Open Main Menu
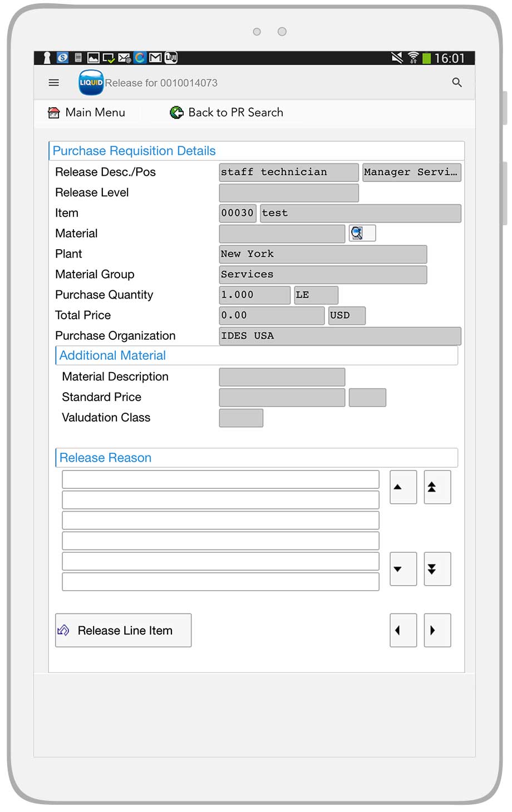The width and height of the screenshot is (512, 812). 87,113
